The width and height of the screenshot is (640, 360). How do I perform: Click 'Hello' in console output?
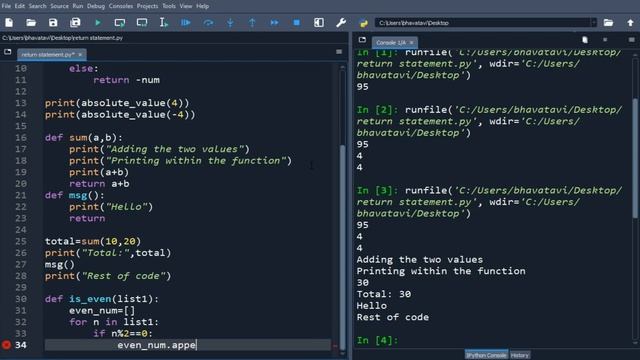(x=371, y=306)
